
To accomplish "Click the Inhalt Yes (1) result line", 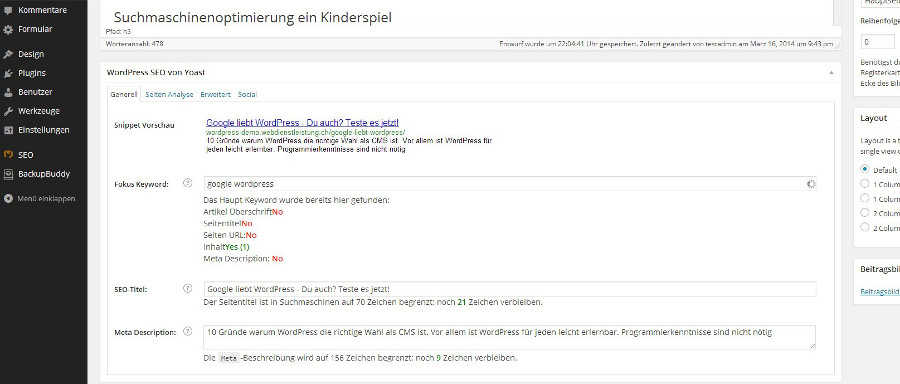I will point(227,247).
